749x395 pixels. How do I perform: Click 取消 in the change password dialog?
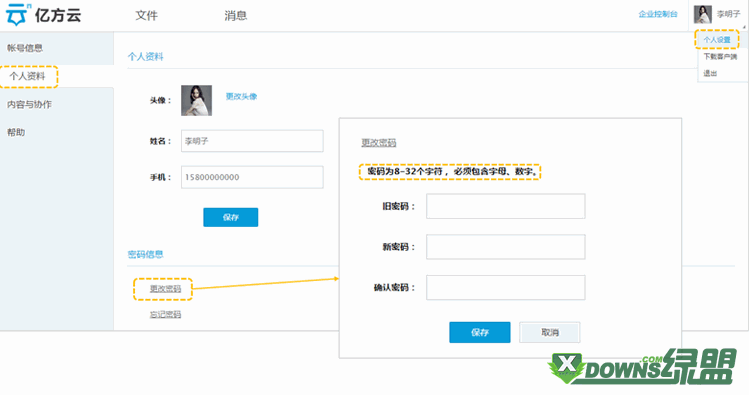pyautogui.click(x=550, y=332)
